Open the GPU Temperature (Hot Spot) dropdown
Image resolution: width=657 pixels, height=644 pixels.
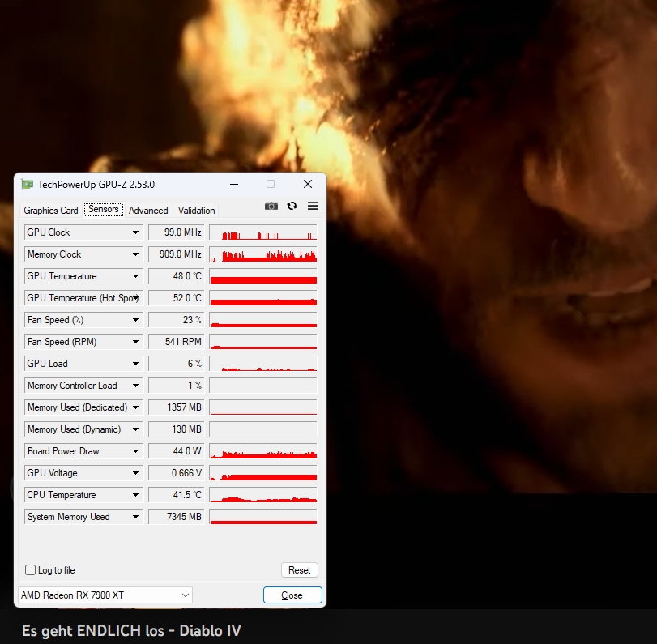pos(135,298)
